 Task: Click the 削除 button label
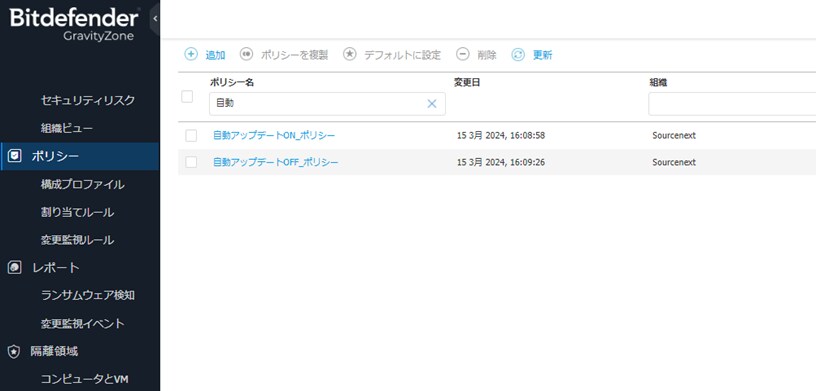click(x=487, y=55)
